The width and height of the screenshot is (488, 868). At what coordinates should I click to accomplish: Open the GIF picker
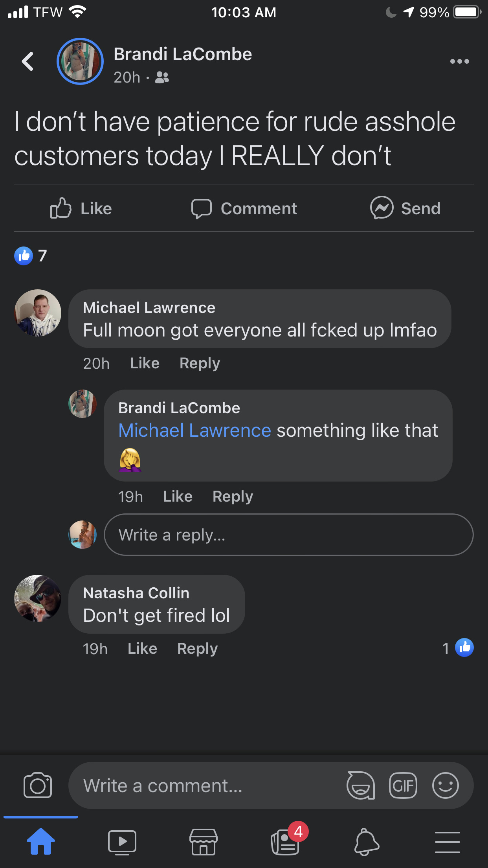tap(403, 785)
